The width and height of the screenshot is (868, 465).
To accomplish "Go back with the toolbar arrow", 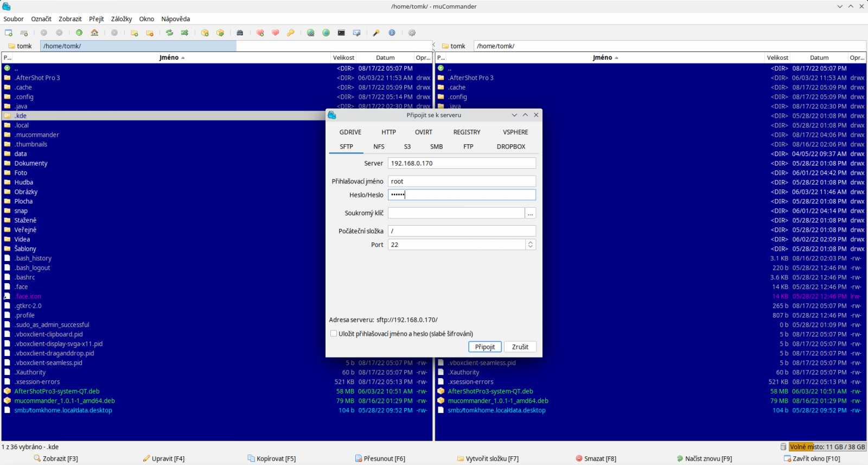I will pos(44,33).
